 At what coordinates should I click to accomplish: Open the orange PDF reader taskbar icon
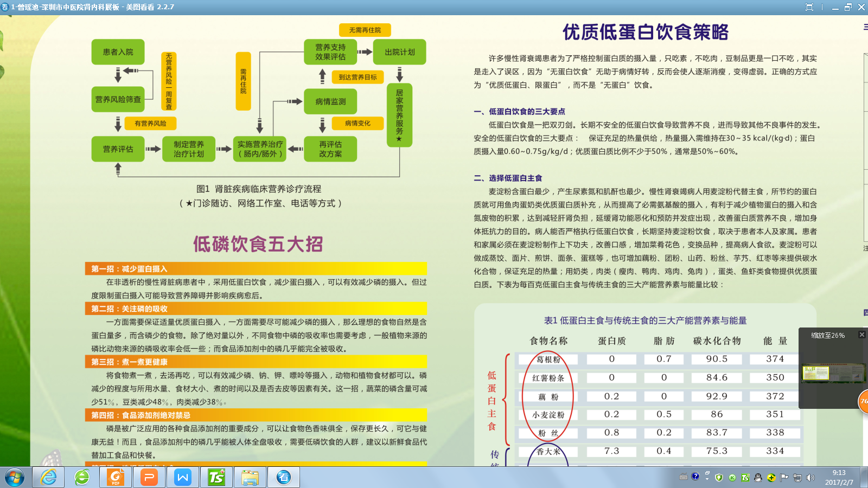point(116,478)
